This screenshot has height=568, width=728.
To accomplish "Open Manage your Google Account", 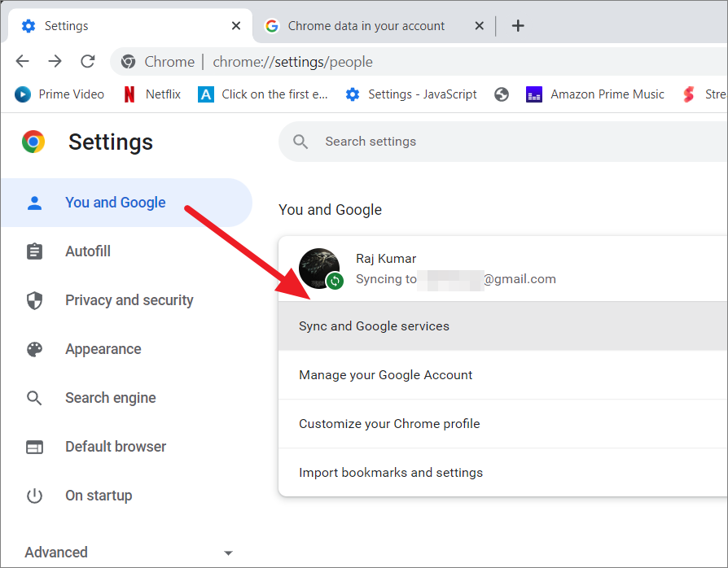I will tap(503, 375).
